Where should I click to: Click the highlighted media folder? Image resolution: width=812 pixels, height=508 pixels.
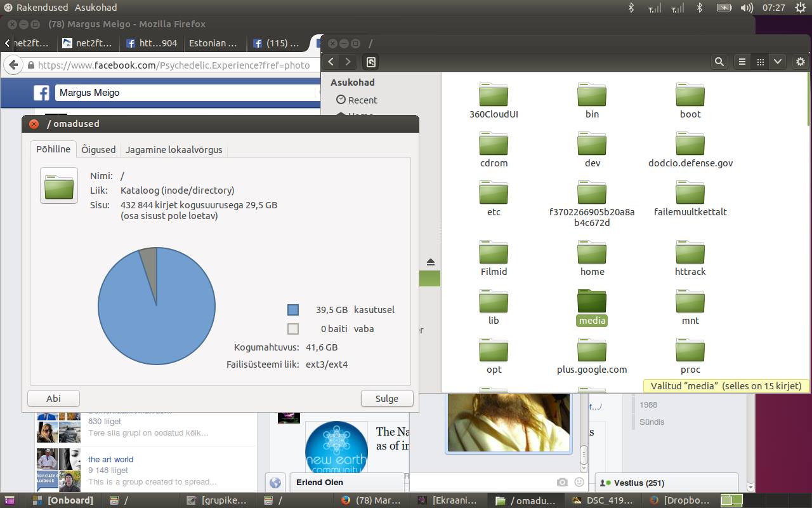[x=592, y=307]
